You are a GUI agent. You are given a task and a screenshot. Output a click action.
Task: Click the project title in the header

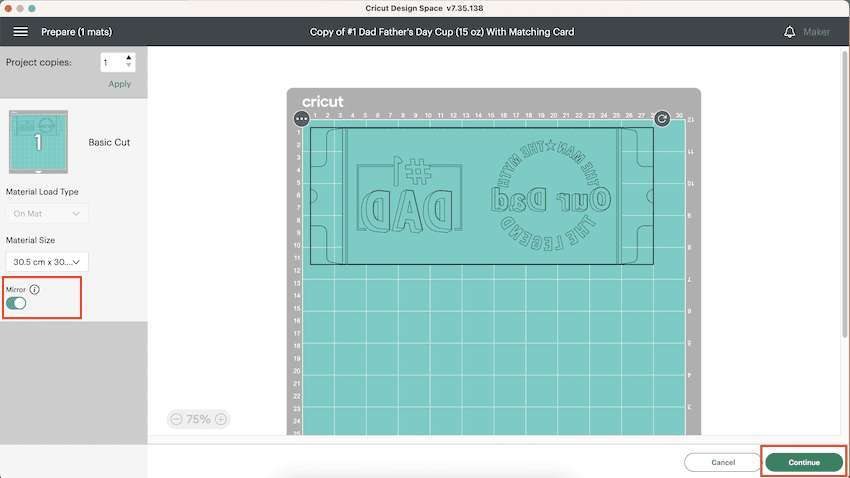pos(442,32)
